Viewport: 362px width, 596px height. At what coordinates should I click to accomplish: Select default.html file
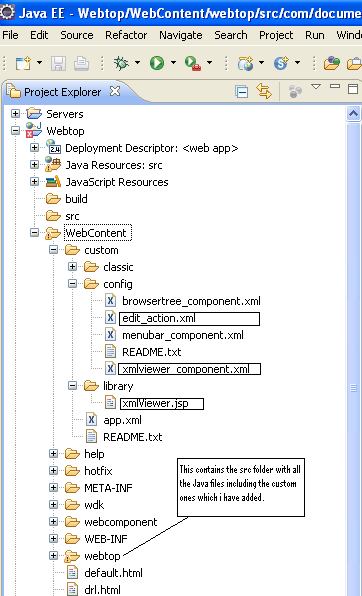pos(113,573)
